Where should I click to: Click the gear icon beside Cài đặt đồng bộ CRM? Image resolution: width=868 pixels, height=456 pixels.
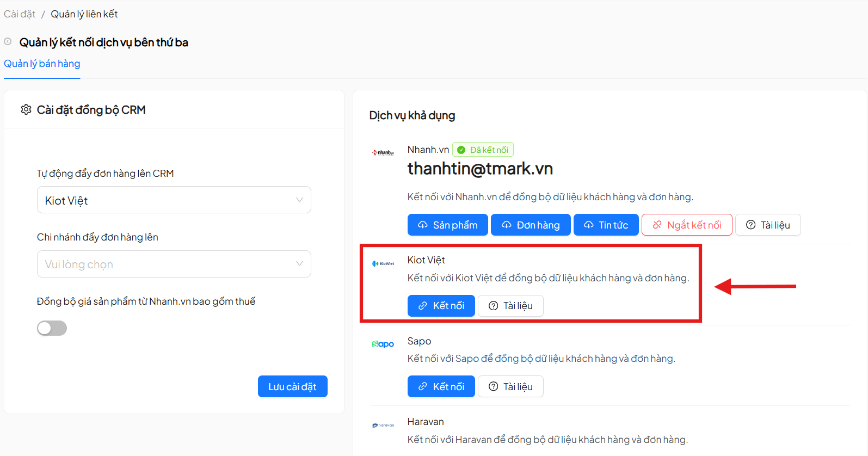coord(26,110)
